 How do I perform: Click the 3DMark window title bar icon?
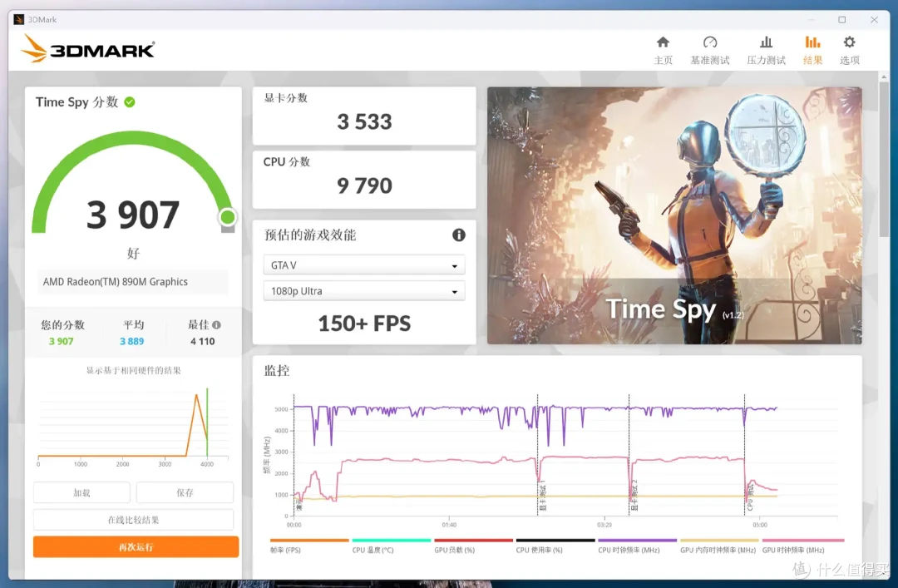(x=19, y=19)
